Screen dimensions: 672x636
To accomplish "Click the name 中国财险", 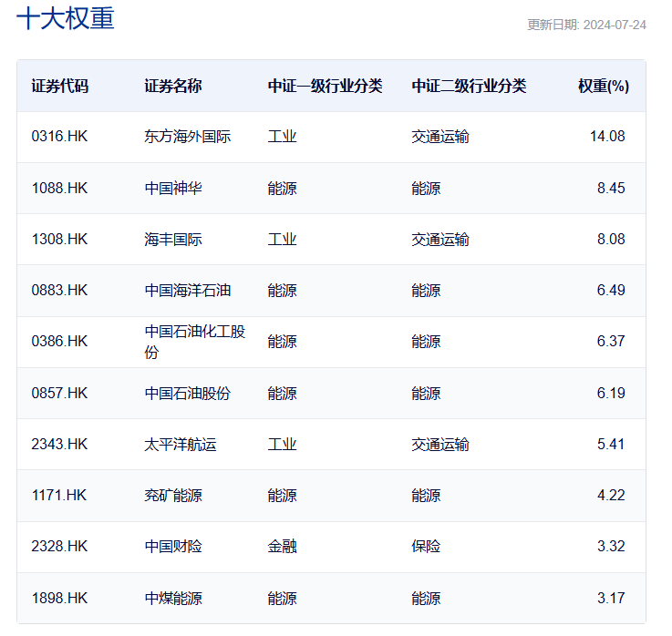I will (173, 546).
